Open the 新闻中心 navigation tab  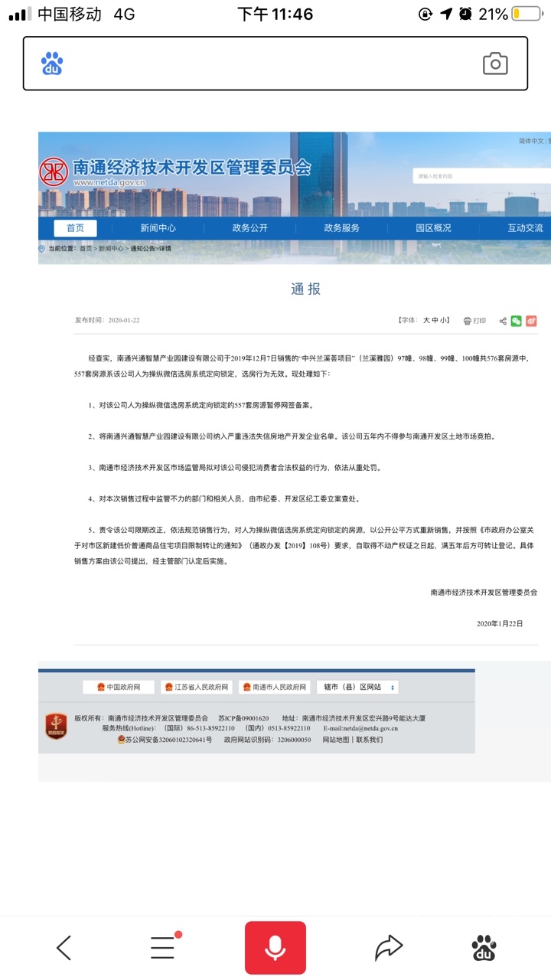[x=158, y=228]
